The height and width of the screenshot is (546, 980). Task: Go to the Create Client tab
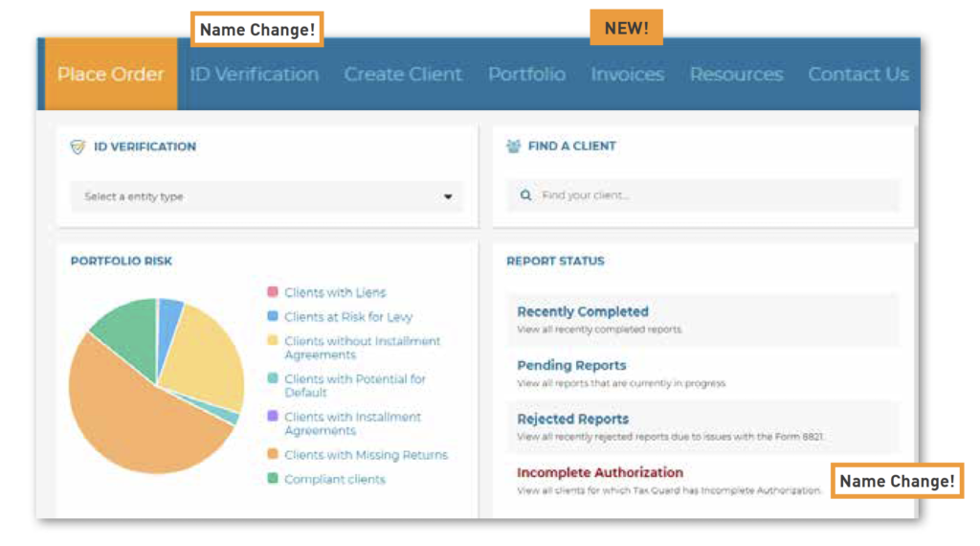(x=403, y=75)
